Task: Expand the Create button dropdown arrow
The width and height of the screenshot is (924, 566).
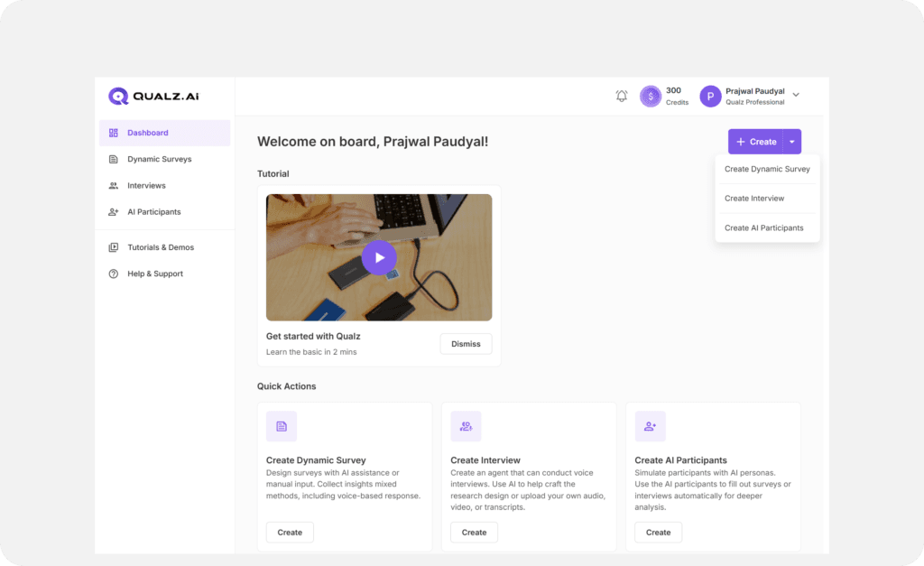Action: coord(791,142)
